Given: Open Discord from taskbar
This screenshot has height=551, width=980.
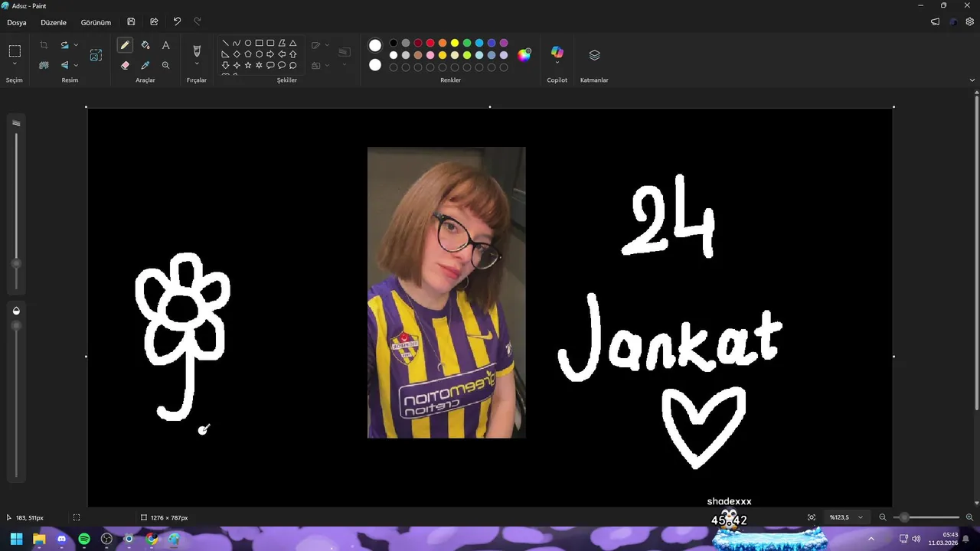Looking at the screenshot, I should click(61, 539).
